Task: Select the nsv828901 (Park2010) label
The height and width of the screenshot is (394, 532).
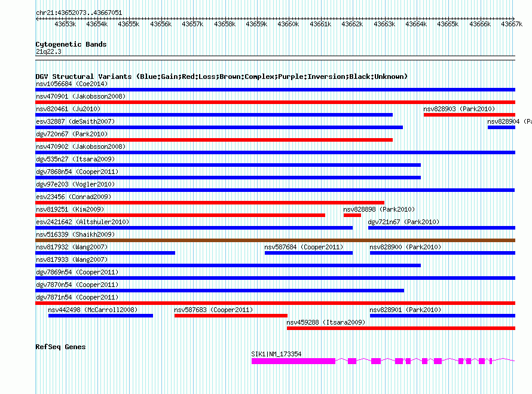Action: (x=405, y=310)
